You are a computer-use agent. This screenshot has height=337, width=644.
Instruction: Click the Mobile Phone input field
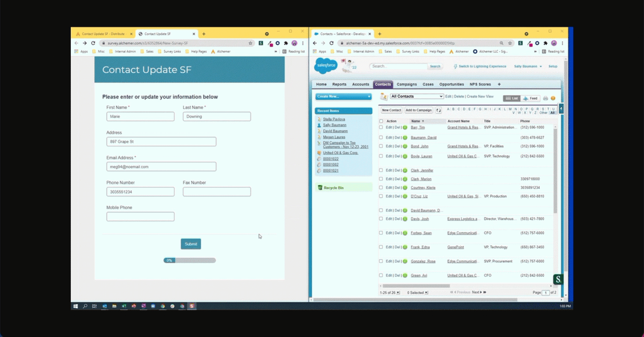pyautogui.click(x=140, y=217)
